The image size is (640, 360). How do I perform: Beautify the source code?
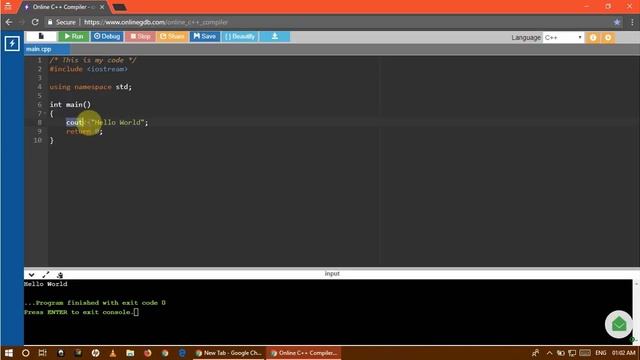click(240, 36)
